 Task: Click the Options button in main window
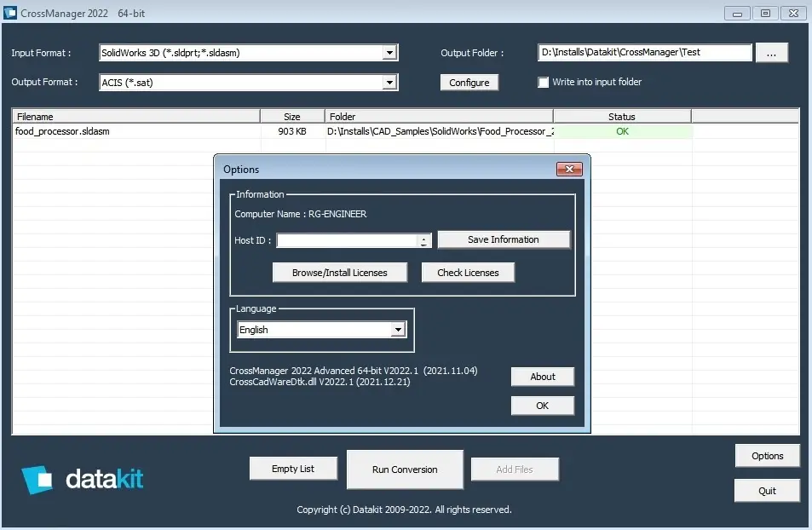[x=767, y=456]
